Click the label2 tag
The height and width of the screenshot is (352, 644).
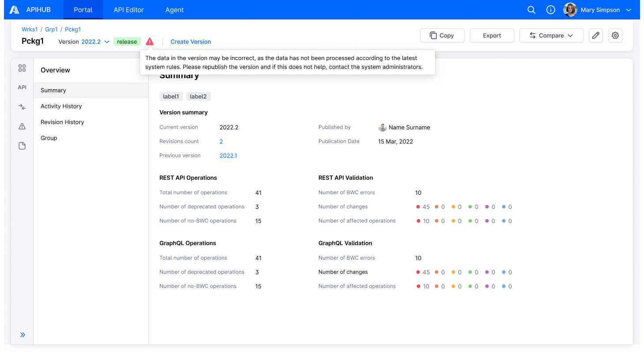[x=198, y=96]
